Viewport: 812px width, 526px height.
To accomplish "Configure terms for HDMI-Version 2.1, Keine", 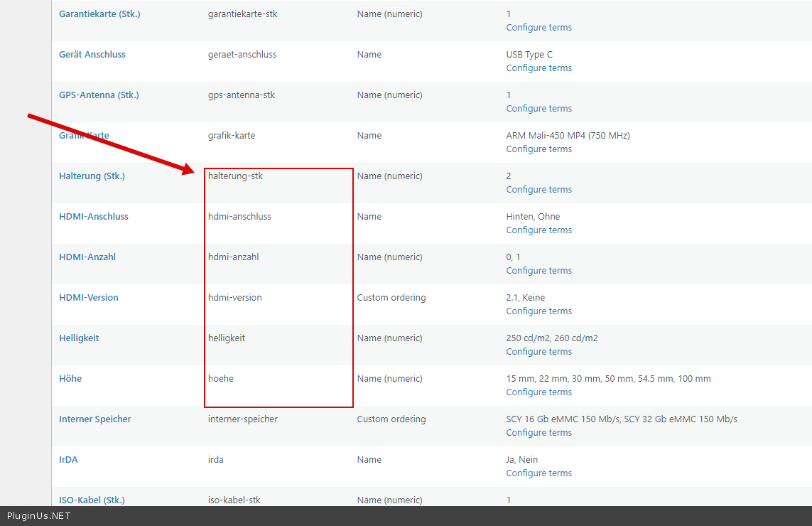I will click(x=538, y=311).
